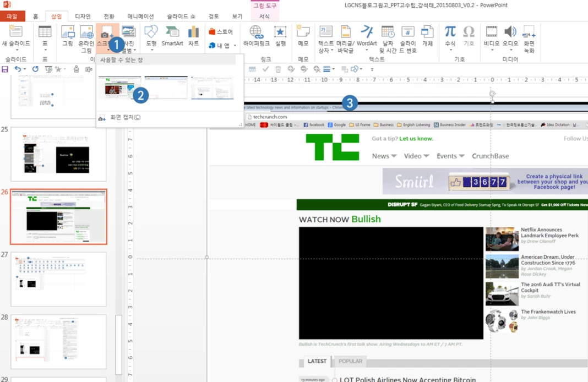Image resolution: width=588 pixels, height=382 pixels.
Task: Click the 실행 action button
Action: 280,36
